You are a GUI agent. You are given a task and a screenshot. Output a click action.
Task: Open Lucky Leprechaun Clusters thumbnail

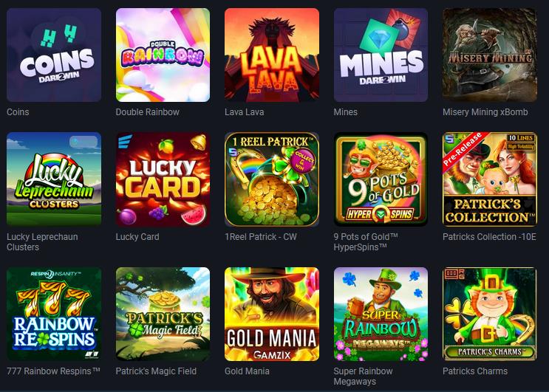(x=54, y=179)
